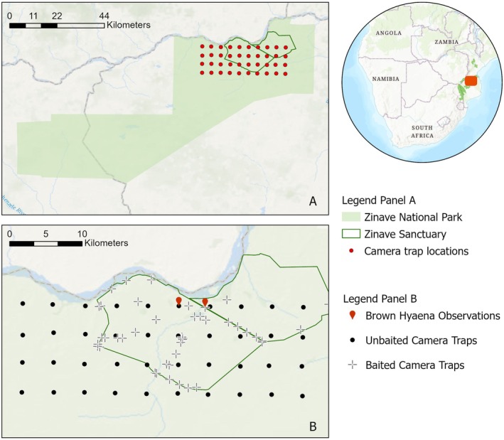This screenshot has width=504, height=440.
Task: Click the 'Legend Panel A' heading
Action: [x=379, y=200]
